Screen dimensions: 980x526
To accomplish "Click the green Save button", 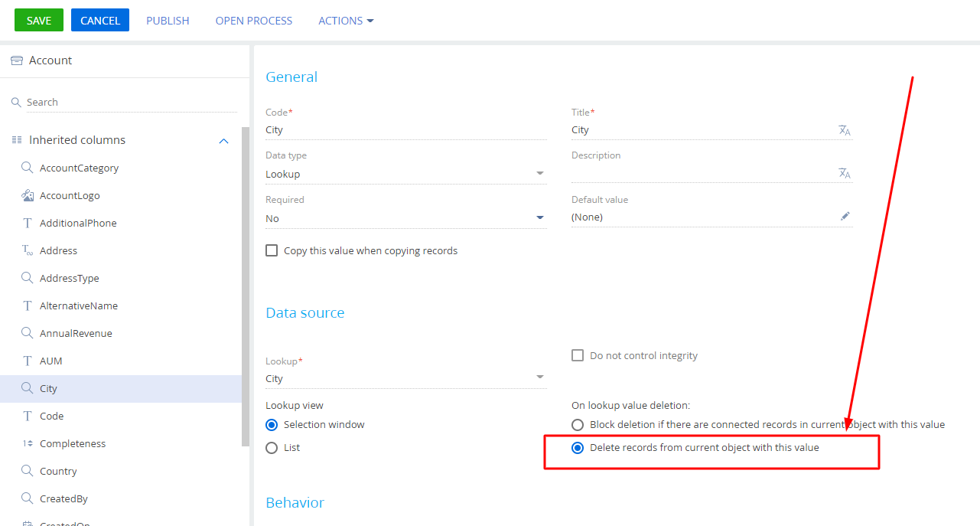I will tap(39, 21).
